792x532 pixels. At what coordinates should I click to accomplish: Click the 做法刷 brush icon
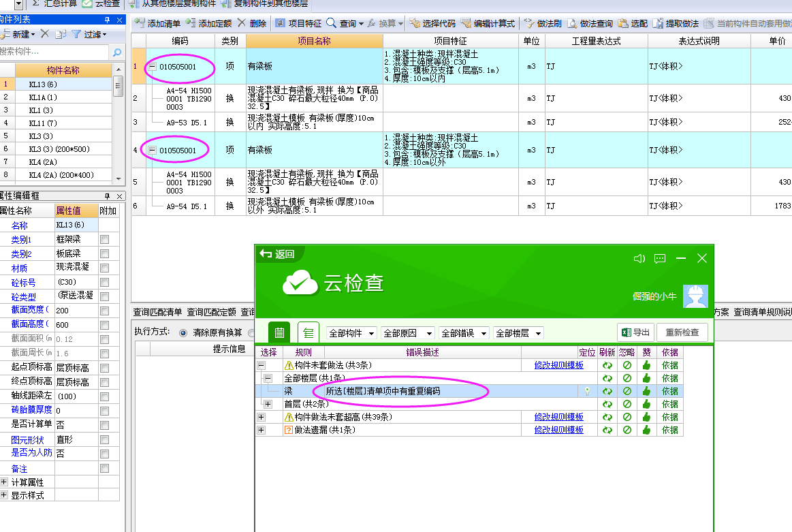[x=529, y=23]
